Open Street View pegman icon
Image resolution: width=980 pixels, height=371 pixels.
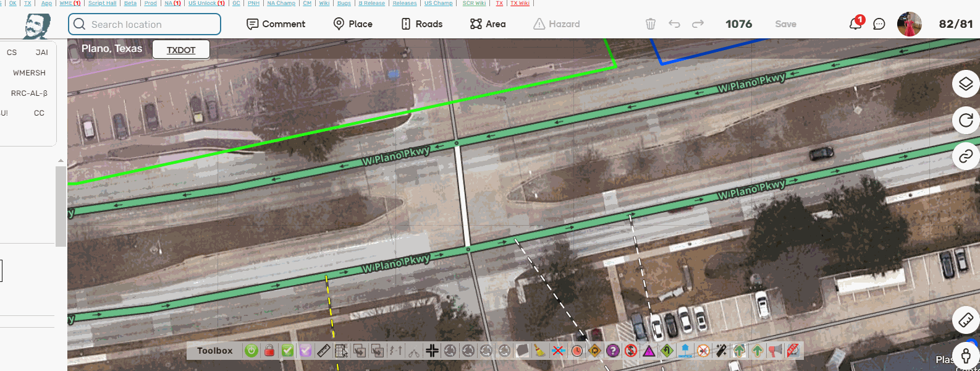[966, 356]
